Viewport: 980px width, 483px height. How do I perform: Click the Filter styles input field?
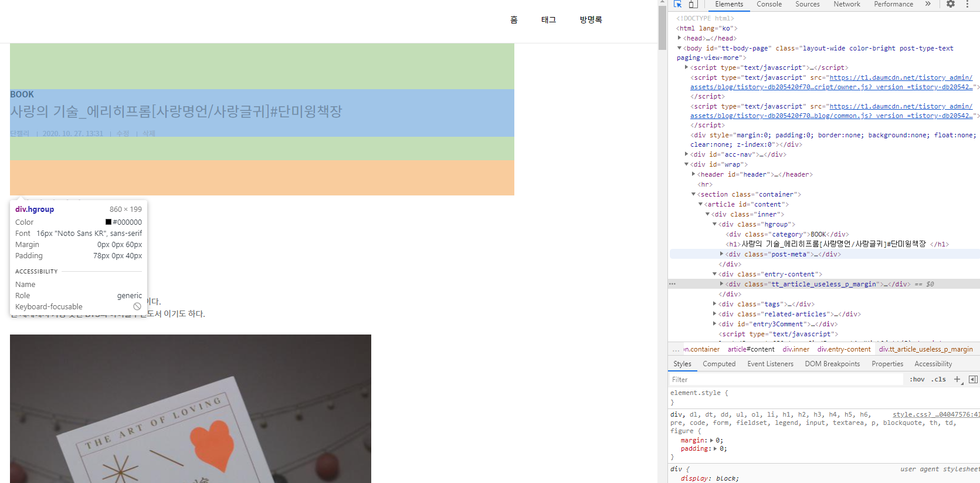(x=786, y=380)
